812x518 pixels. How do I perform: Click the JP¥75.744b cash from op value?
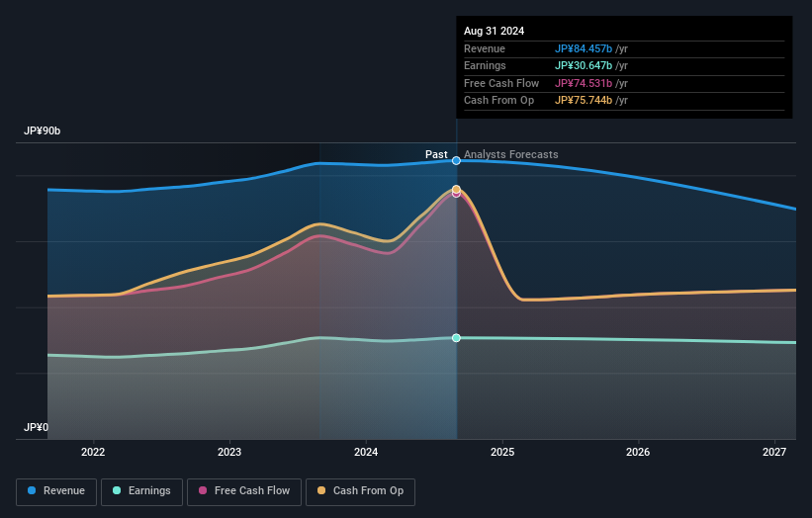pyautogui.click(x=584, y=101)
